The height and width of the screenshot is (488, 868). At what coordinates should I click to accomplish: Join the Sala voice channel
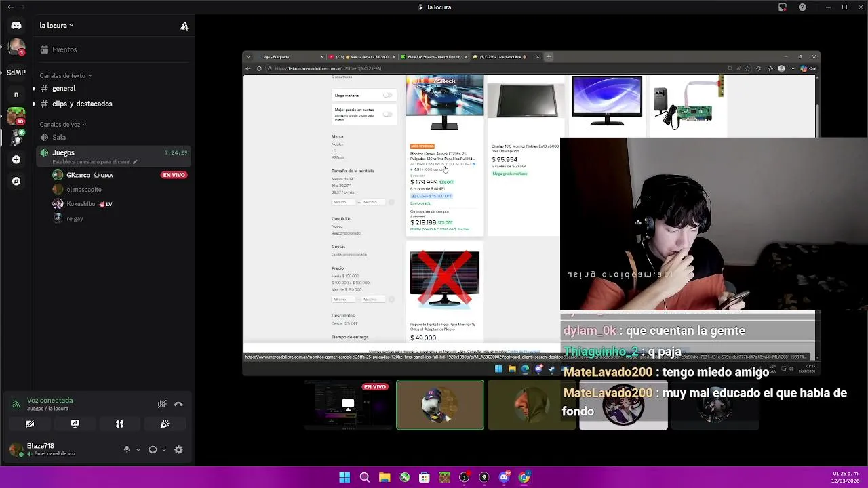tap(113, 137)
